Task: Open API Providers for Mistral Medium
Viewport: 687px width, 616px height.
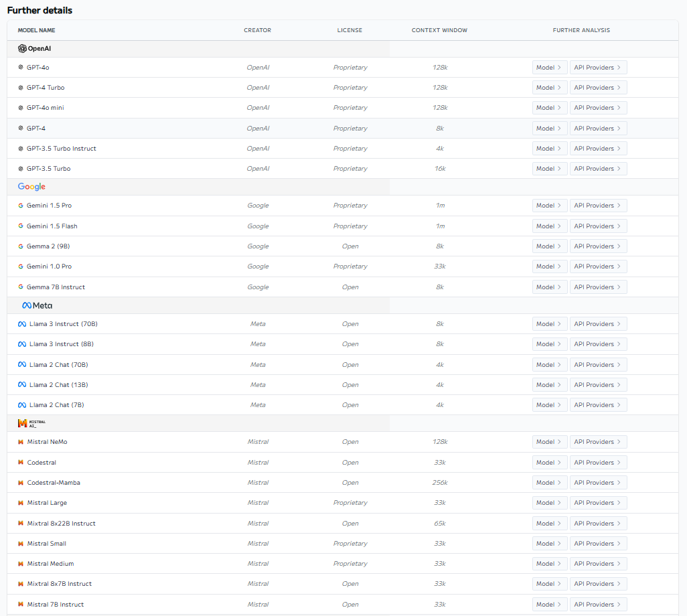Action: pos(599,563)
